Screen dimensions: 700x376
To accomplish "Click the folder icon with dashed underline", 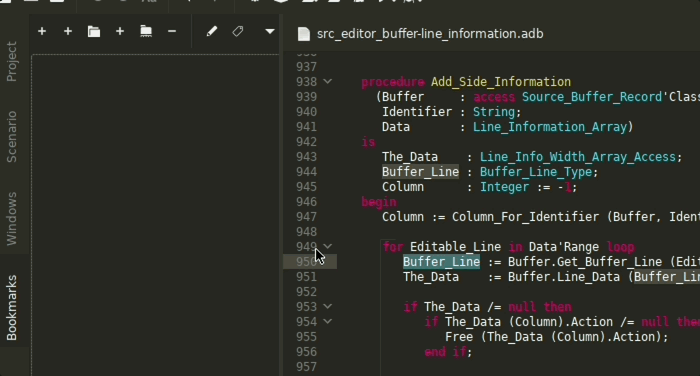I will pos(146,31).
